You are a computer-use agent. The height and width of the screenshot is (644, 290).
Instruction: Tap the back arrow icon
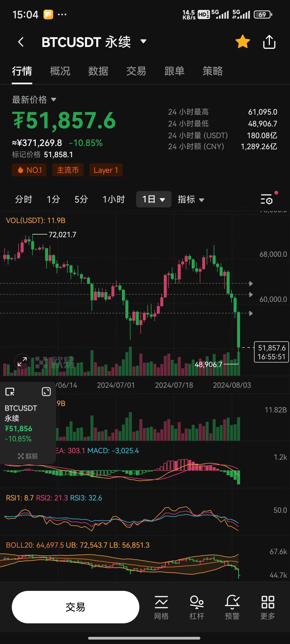pos(21,42)
